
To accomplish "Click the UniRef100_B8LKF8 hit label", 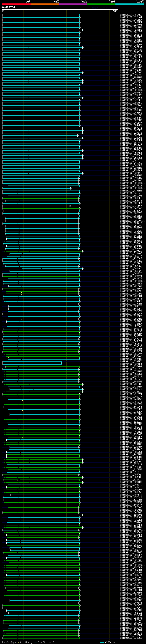I will click(131, 60).
